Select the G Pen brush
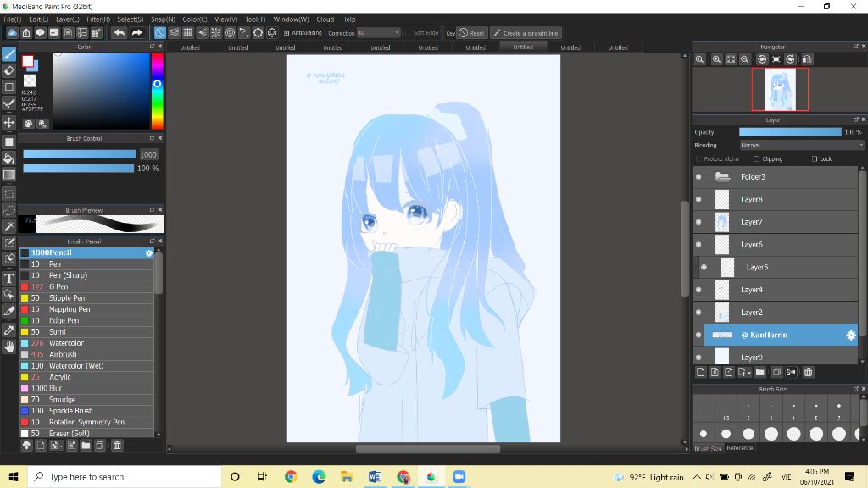This screenshot has height=488, width=868. (x=87, y=286)
